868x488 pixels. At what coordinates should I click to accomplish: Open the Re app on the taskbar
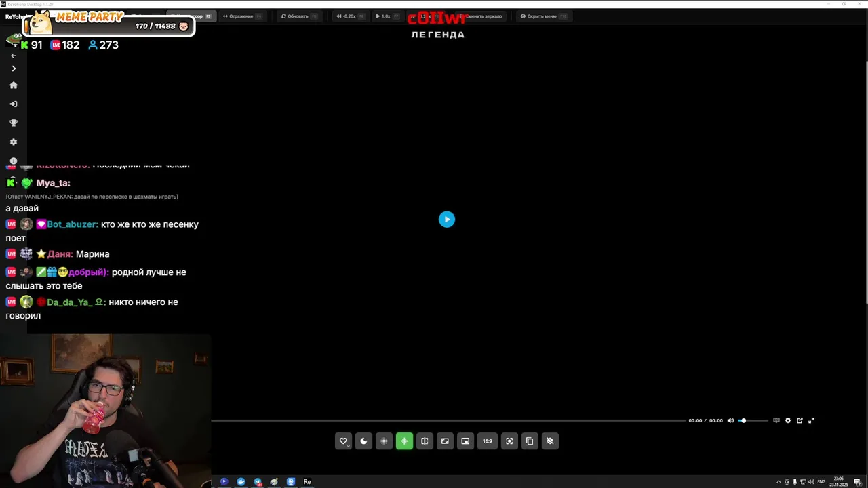click(307, 482)
